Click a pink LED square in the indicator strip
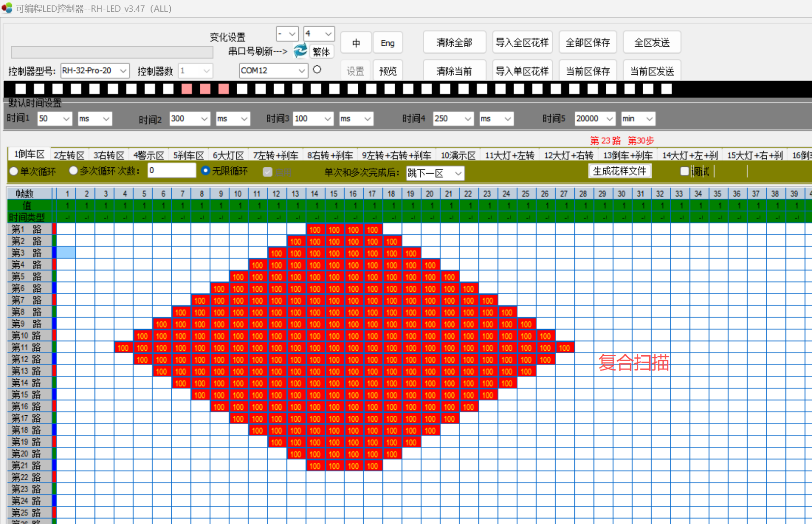The width and height of the screenshot is (812, 524). point(204,89)
